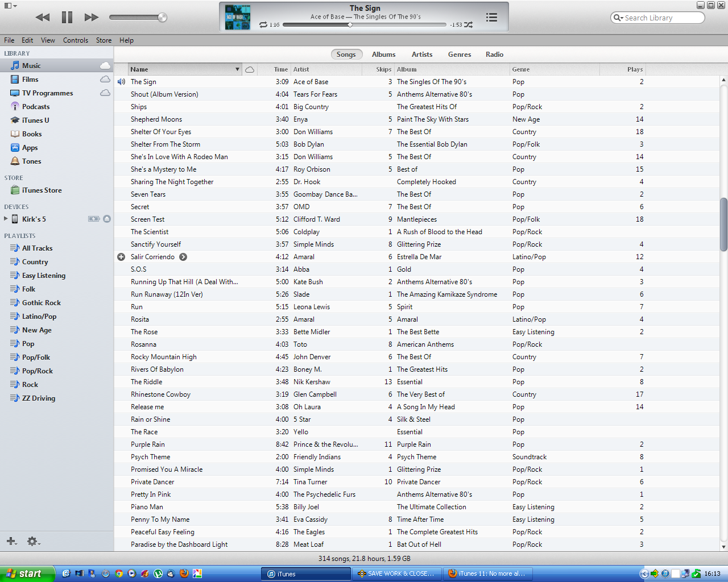Click the Books icon in the Library
Image resolution: width=728 pixels, height=582 pixels.
click(x=15, y=134)
